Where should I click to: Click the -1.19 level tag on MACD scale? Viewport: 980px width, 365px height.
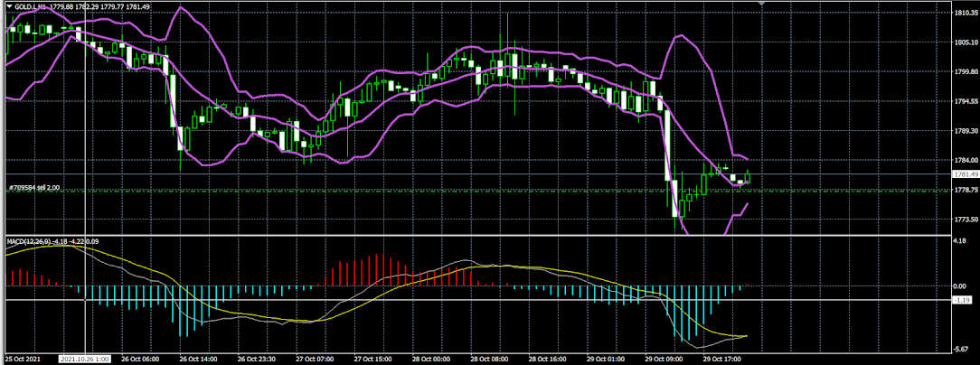coord(963,300)
